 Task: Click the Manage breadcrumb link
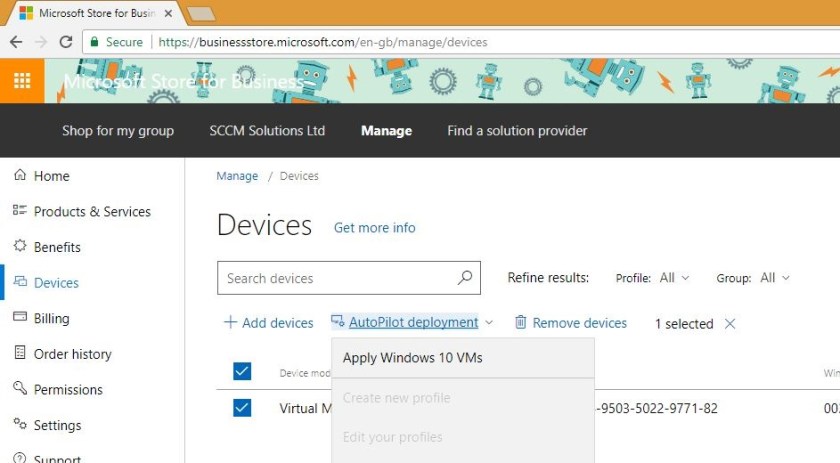pyautogui.click(x=237, y=176)
